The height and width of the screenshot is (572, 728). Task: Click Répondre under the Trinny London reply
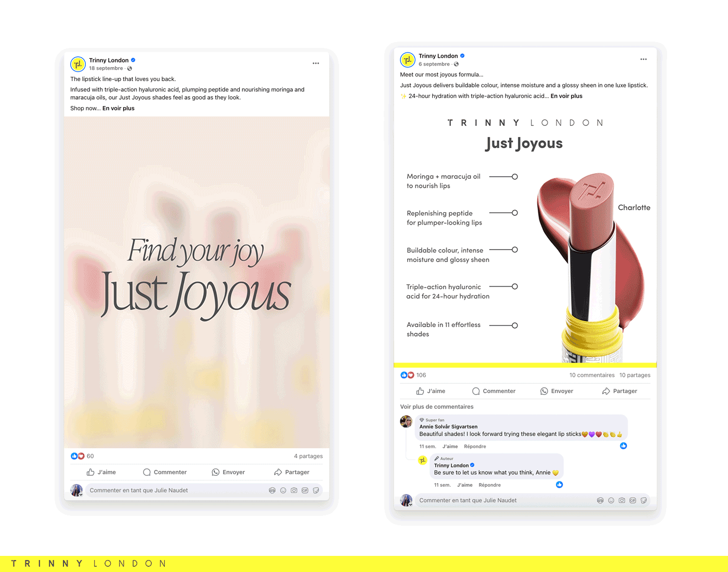coord(490,485)
